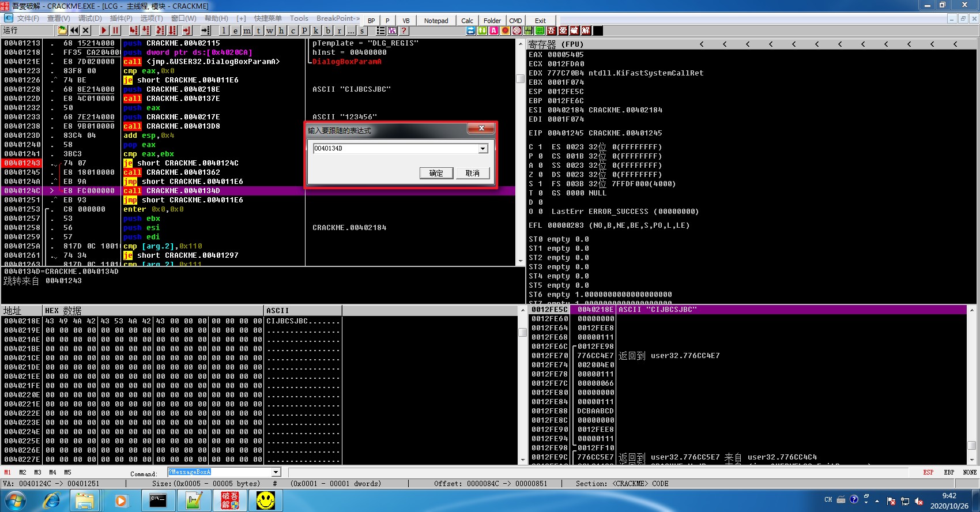980x512 pixels.
Task: Open the 窗口(W) menu
Action: (184, 18)
